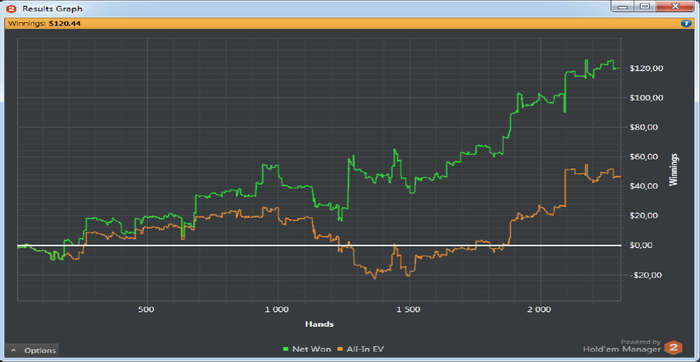Click the Hold'em Manager 2 logo icon
Screen dimensions: 700x362
673,347
